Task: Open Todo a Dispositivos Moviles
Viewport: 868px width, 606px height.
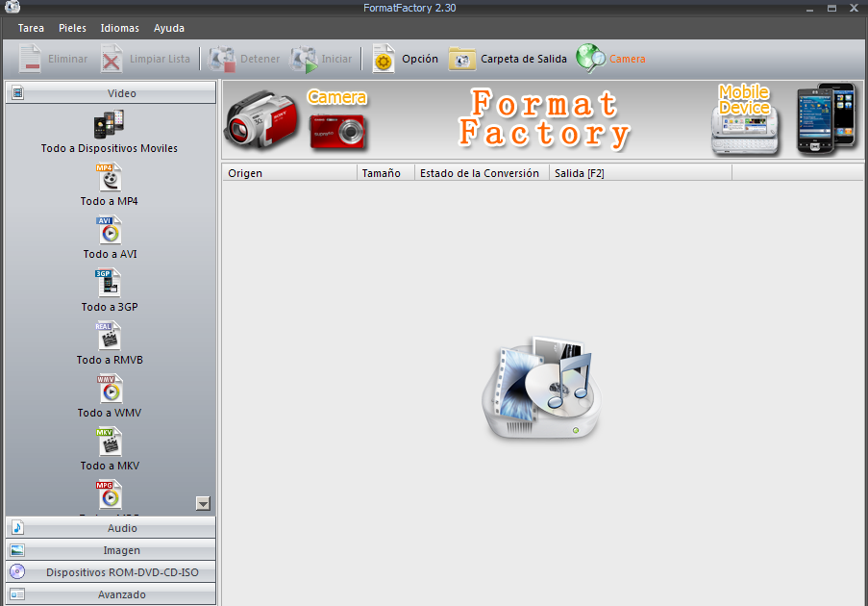Action: [x=109, y=130]
